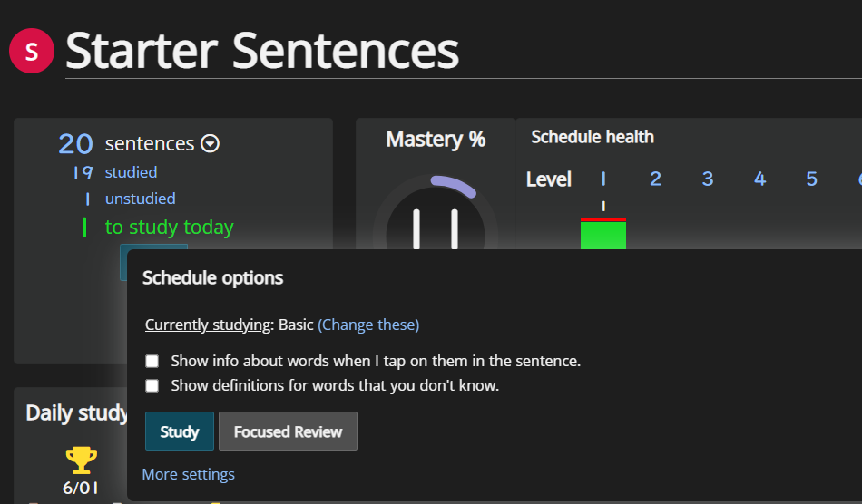Enable showing info about tapped words
This screenshot has width=862, height=504.
coord(152,362)
